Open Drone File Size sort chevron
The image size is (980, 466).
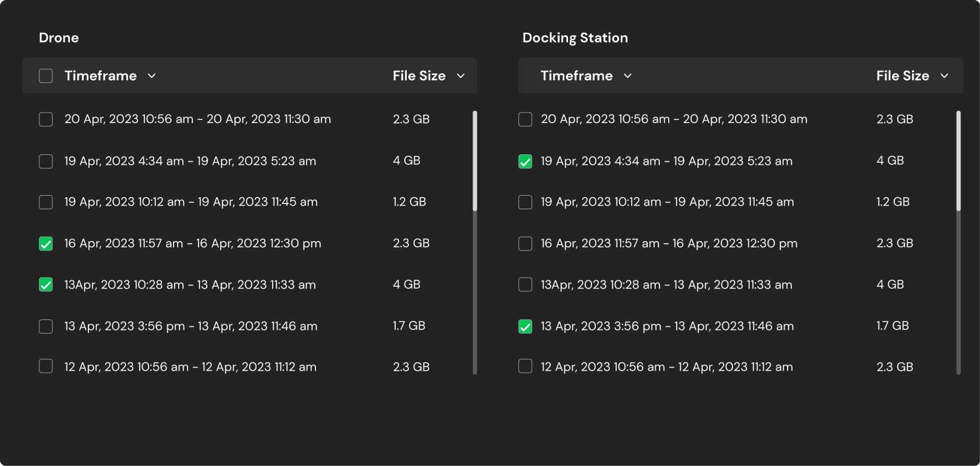pyautogui.click(x=460, y=76)
